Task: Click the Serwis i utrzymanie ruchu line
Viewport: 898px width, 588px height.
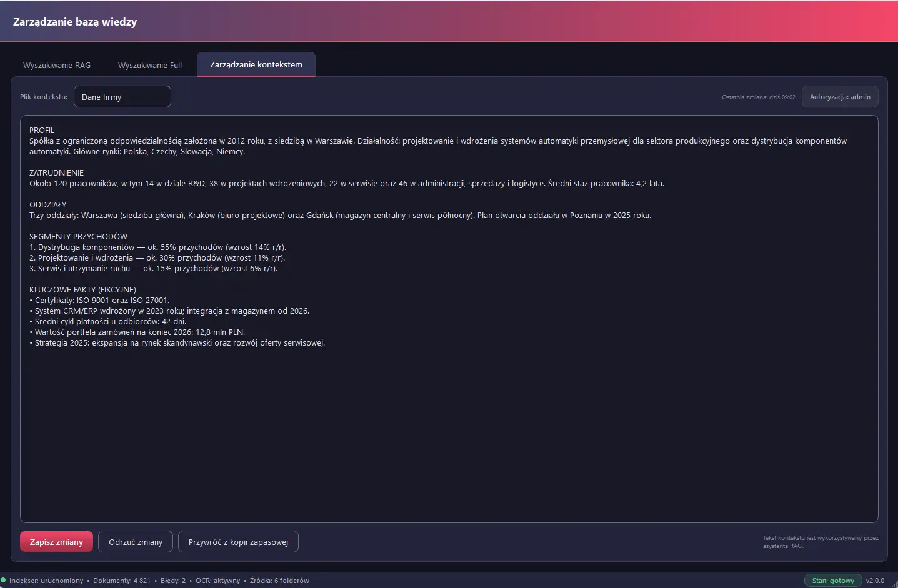Action: 154,268
